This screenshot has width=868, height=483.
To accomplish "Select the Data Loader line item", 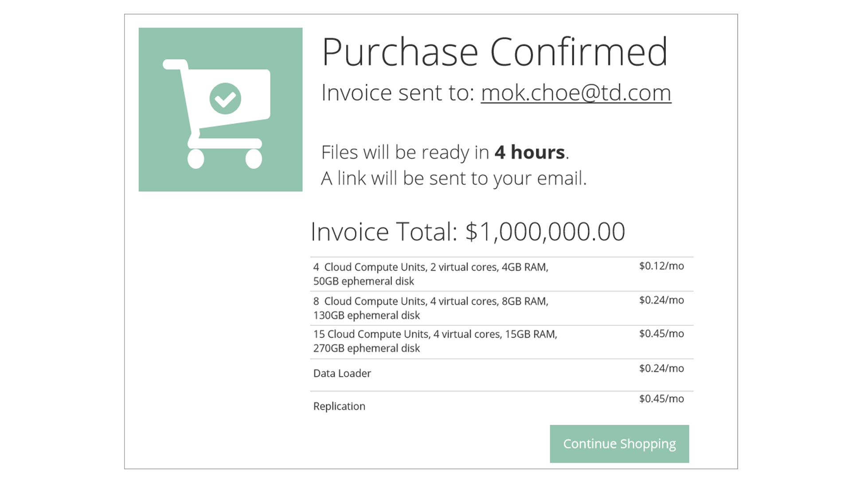I will pos(342,374).
